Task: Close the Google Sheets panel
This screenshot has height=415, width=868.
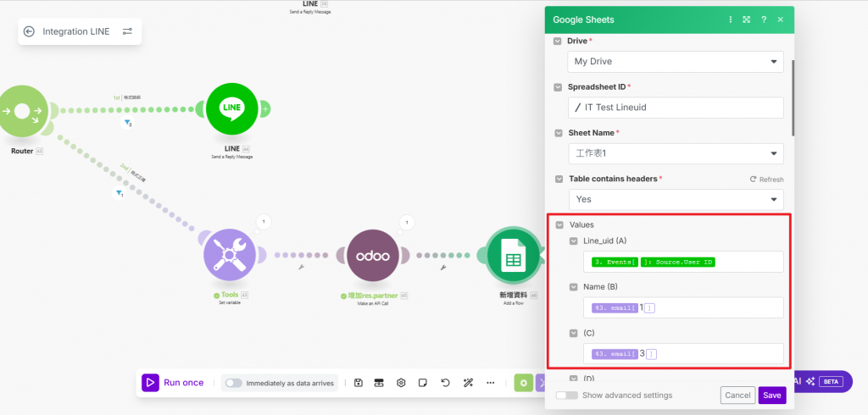Action: click(x=781, y=19)
